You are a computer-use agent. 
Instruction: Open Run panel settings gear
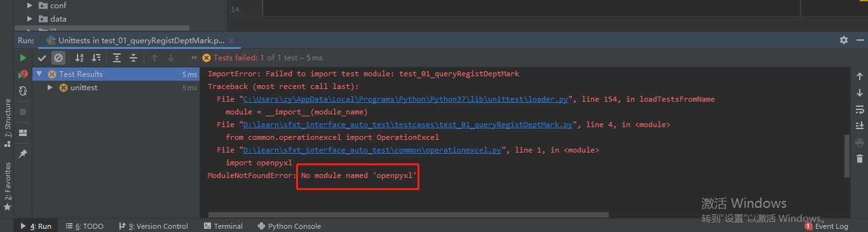point(844,39)
